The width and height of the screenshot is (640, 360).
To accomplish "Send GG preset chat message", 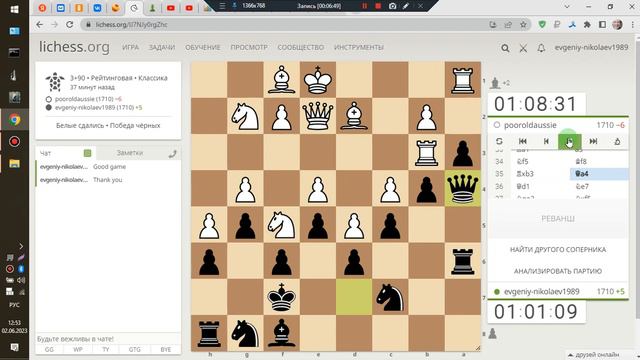I will tap(49, 349).
